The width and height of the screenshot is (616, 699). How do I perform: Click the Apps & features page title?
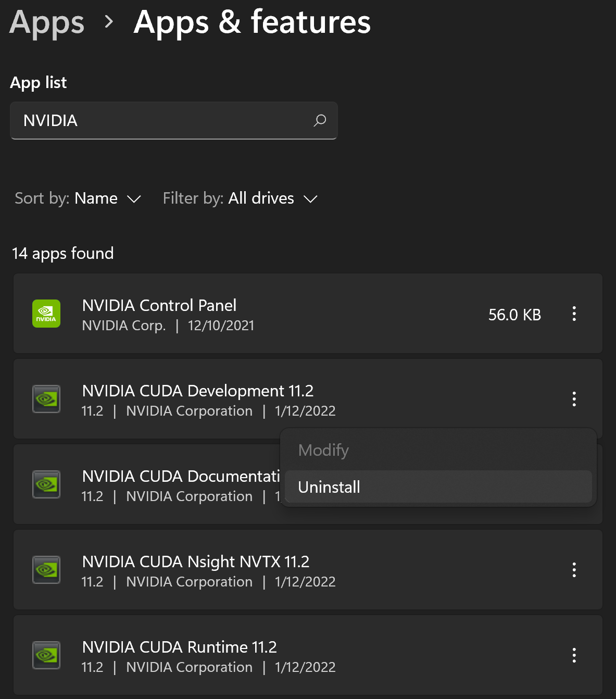pyautogui.click(x=252, y=22)
